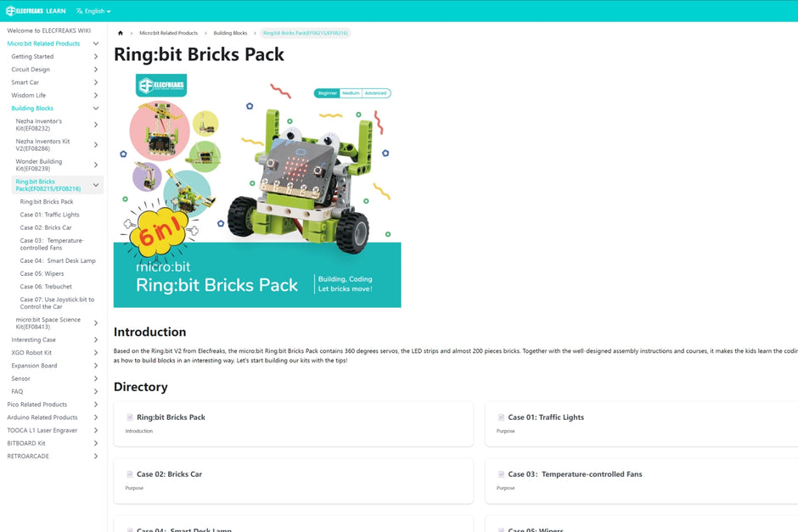The height and width of the screenshot is (532, 798).
Task: Click the document icon beside Case 02: Bricks Car
Action: pyautogui.click(x=130, y=474)
